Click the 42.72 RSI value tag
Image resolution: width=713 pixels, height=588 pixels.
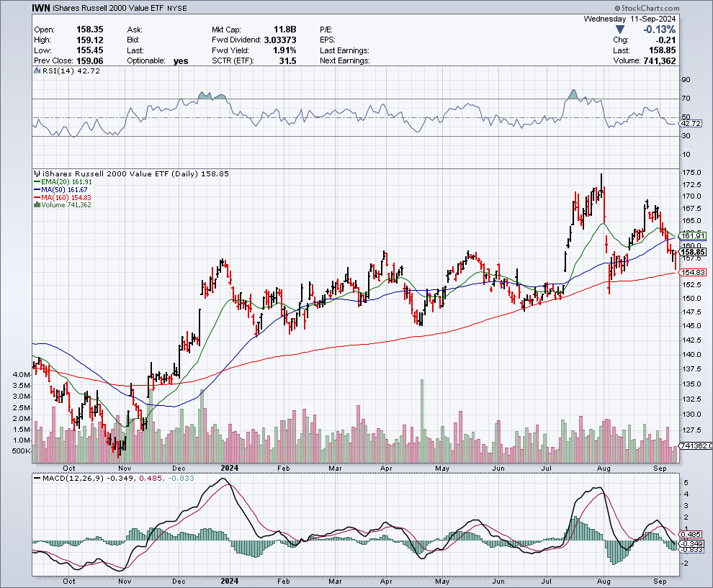[x=692, y=124]
